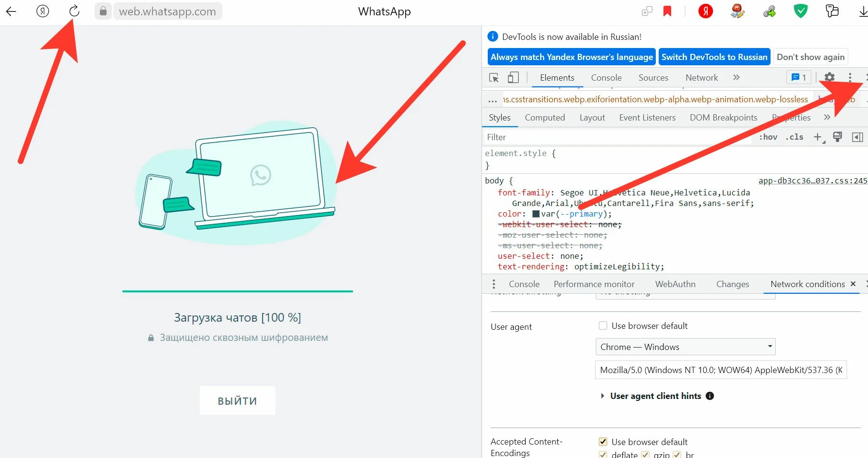Select the Layout tab

pyautogui.click(x=592, y=118)
